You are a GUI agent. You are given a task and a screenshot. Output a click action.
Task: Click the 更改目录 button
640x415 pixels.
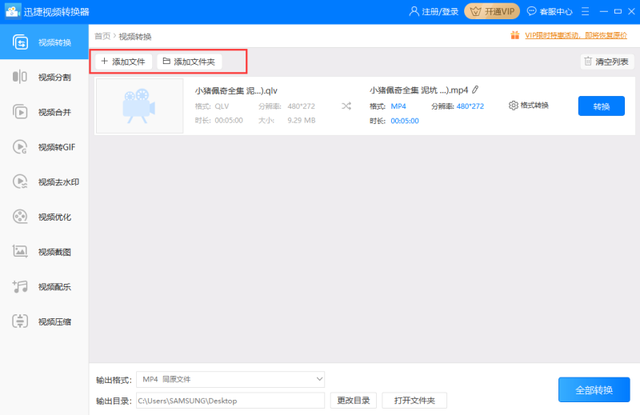pos(353,401)
